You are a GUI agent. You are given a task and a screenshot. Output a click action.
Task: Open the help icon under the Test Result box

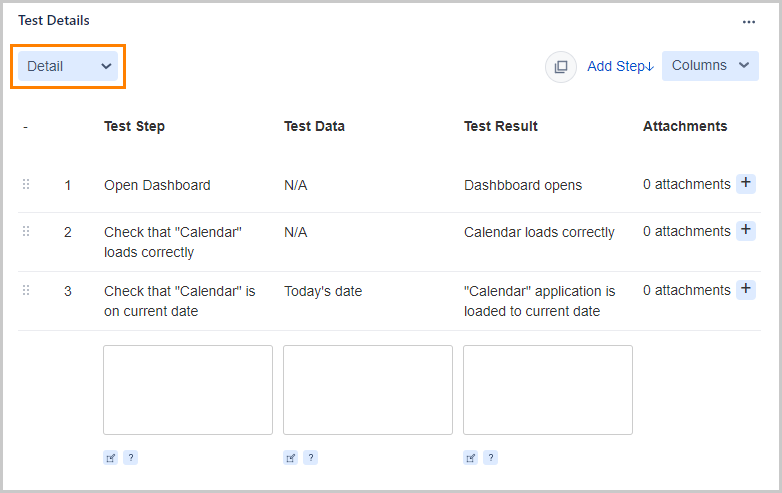(x=491, y=458)
